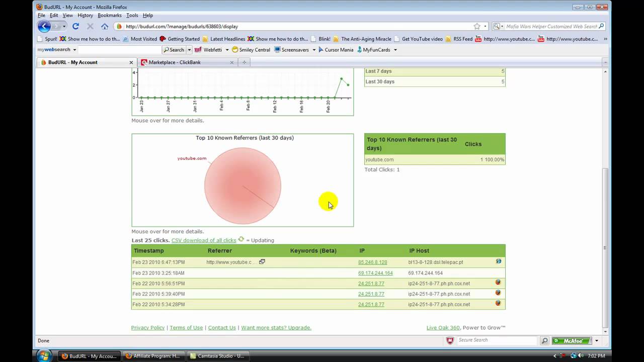Open Smiley Central from the toolbar
Image resolution: width=644 pixels, height=362 pixels.
pyautogui.click(x=251, y=50)
